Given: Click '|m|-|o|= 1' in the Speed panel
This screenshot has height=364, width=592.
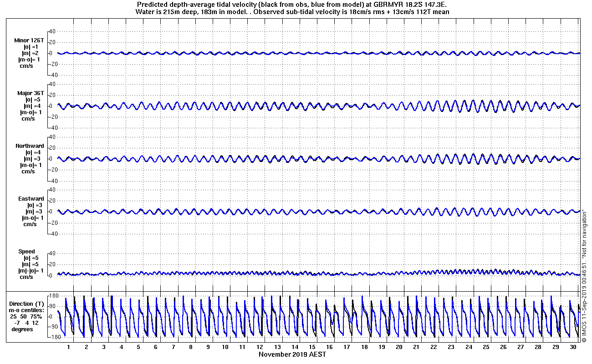Looking at the screenshot, I should pyautogui.click(x=31, y=271).
